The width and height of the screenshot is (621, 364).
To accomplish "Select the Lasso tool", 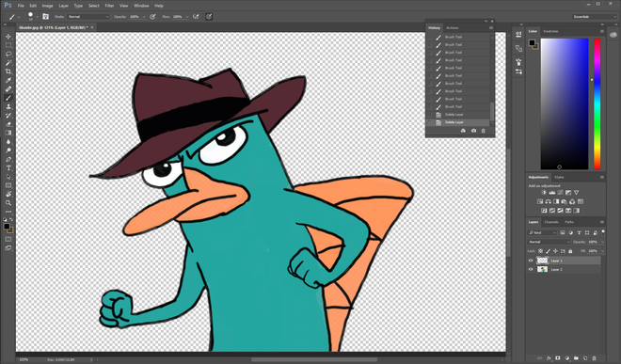I will click(8, 54).
